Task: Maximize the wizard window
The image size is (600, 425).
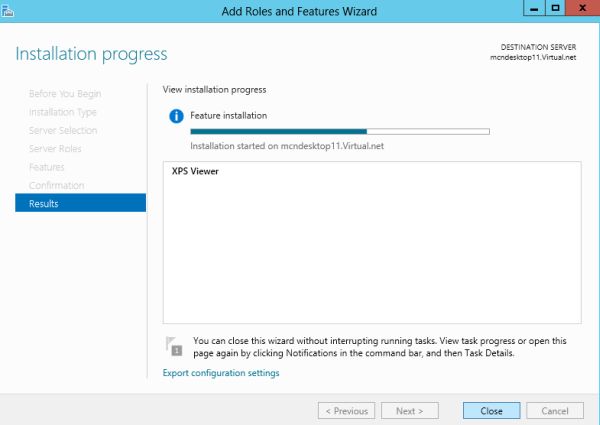Action: 555,8
